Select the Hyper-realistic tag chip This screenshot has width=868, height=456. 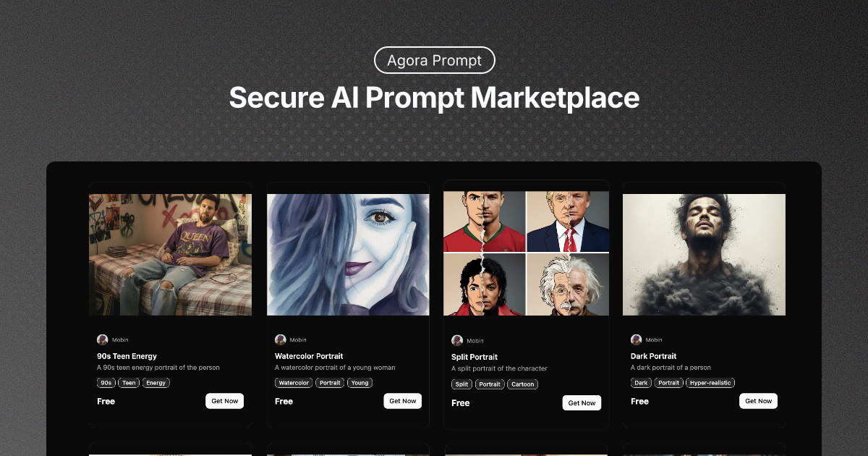710,382
